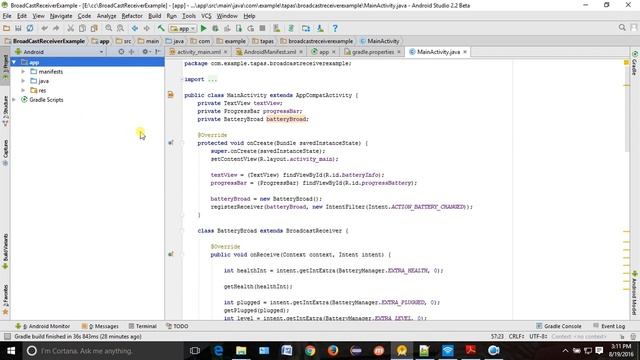The width and height of the screenshot is (640, 360).
Task: Toggle the Captures tool window button
Action: (5, 153)
